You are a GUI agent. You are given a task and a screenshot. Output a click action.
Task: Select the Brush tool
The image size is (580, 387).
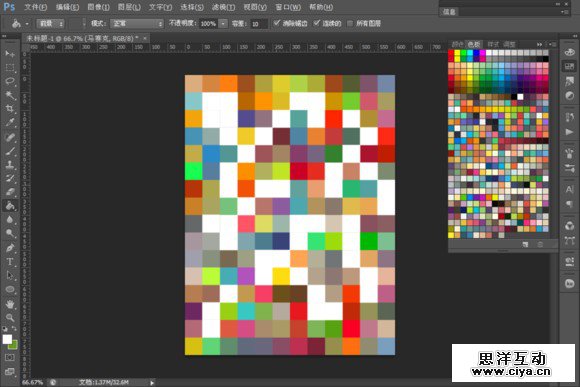tap(10, 151)
